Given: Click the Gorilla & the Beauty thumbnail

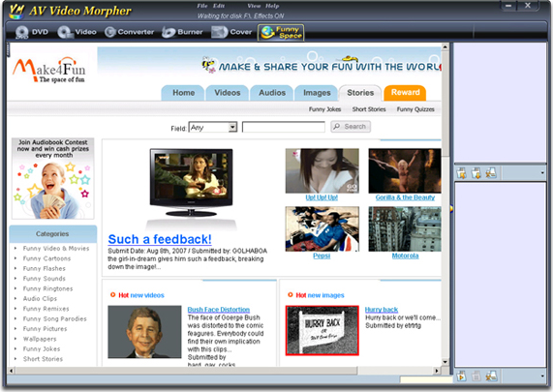Looking at the screenshot, I should point(405,170).
